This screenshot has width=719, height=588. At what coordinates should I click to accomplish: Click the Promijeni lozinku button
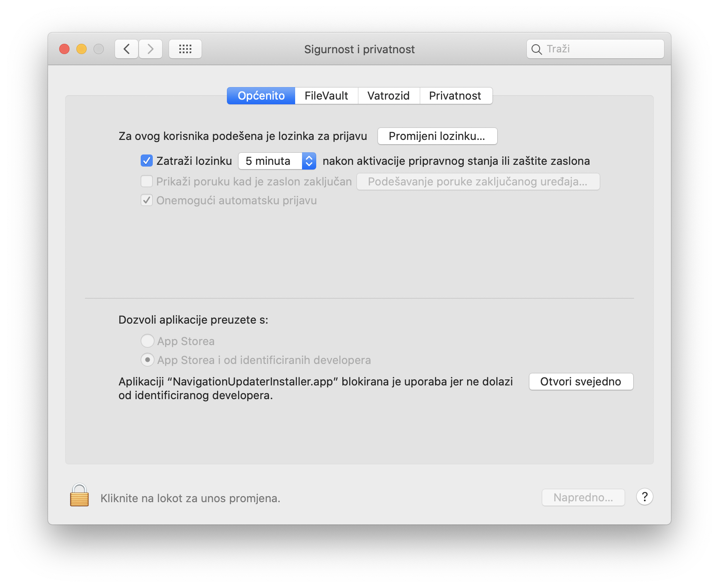pos(437,136)
